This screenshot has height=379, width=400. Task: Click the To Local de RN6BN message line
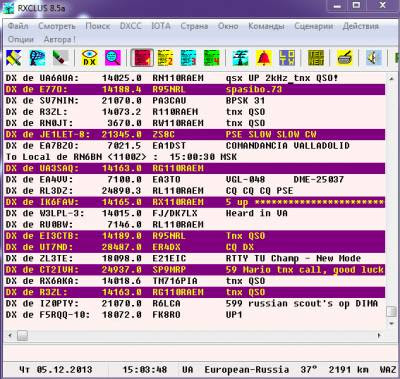195,157
